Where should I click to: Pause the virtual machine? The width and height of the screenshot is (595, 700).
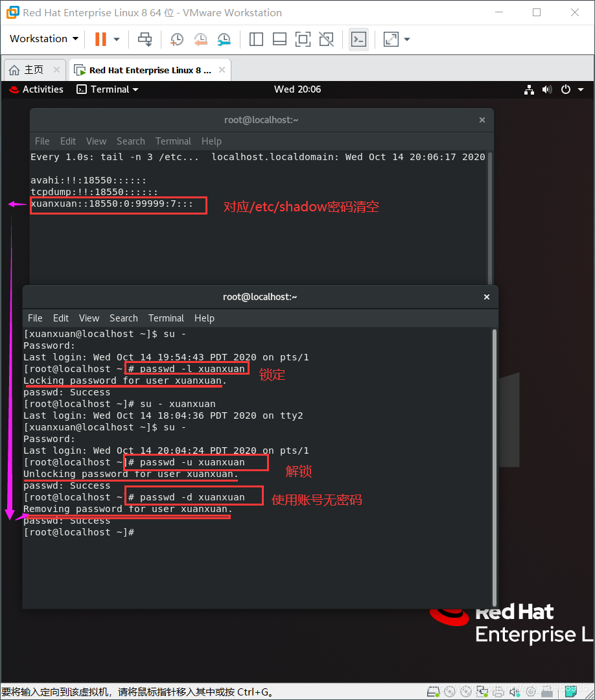click(x=101, y=39)
